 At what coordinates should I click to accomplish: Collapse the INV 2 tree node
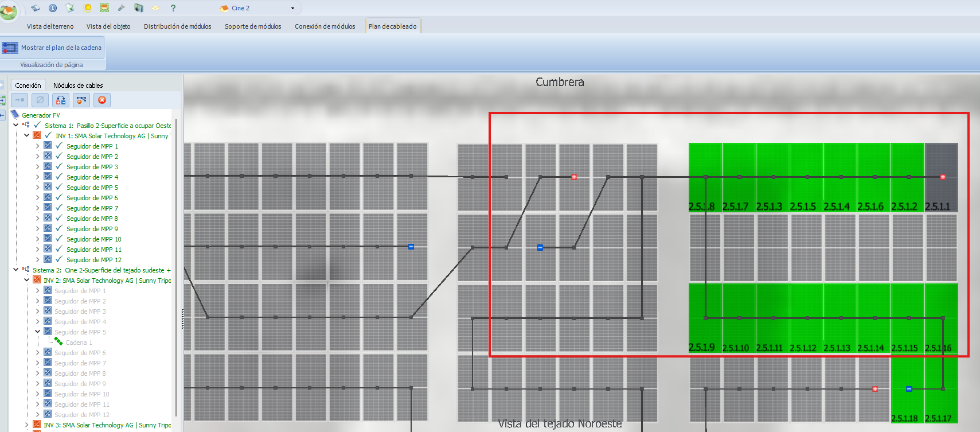(x=26, y=280)
